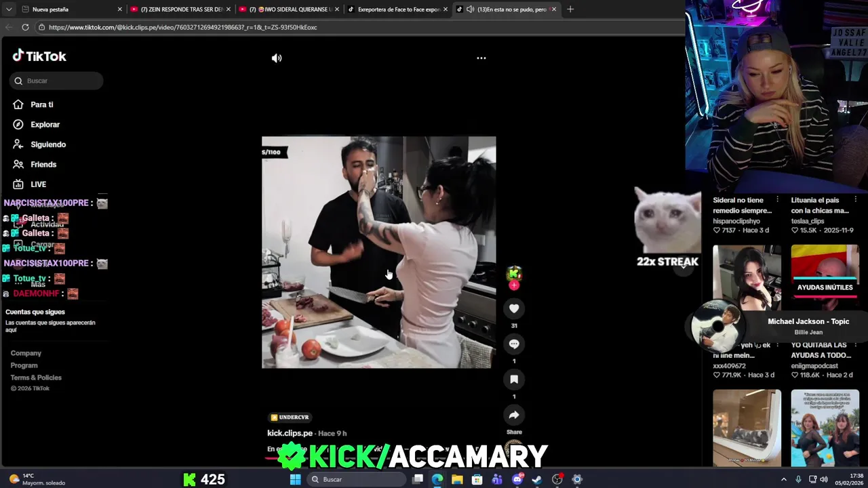
Task: Open the gear app on the taskbar
Action: pos(577,479)
